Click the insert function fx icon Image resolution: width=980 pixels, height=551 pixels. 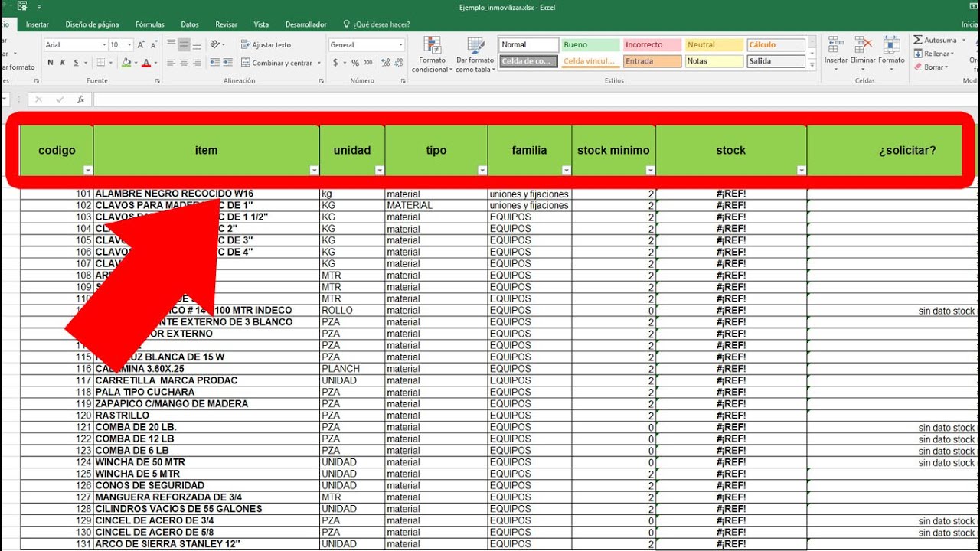[80, 99]
